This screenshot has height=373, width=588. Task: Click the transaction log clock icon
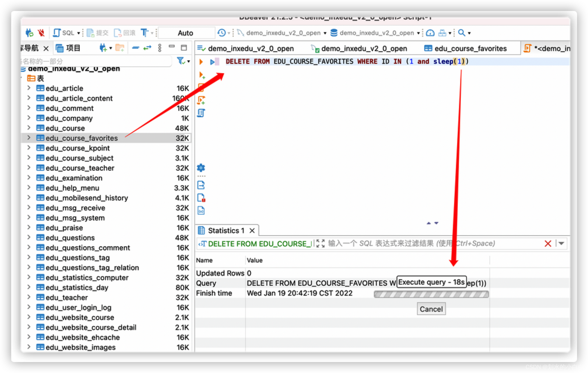pyautogui.click(x=222, y=33)
